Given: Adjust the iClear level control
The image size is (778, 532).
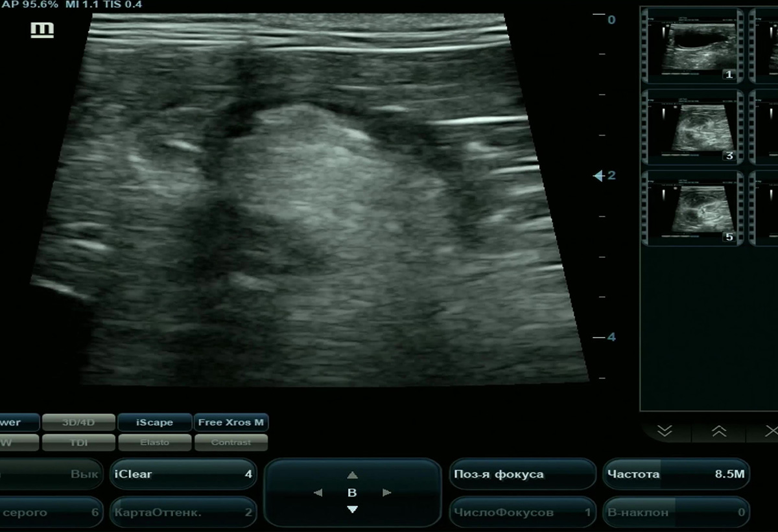Looking at the screenshot, I should 183,474.
